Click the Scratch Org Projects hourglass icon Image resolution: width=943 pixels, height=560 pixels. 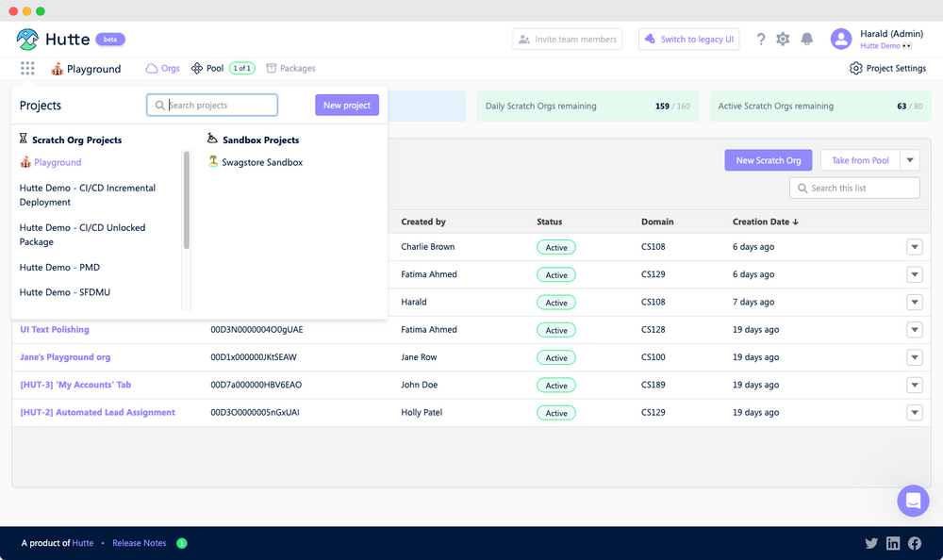point(23,139)
